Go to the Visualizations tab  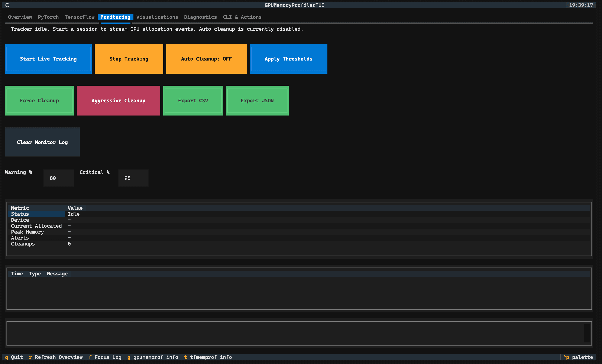[157, 17]
